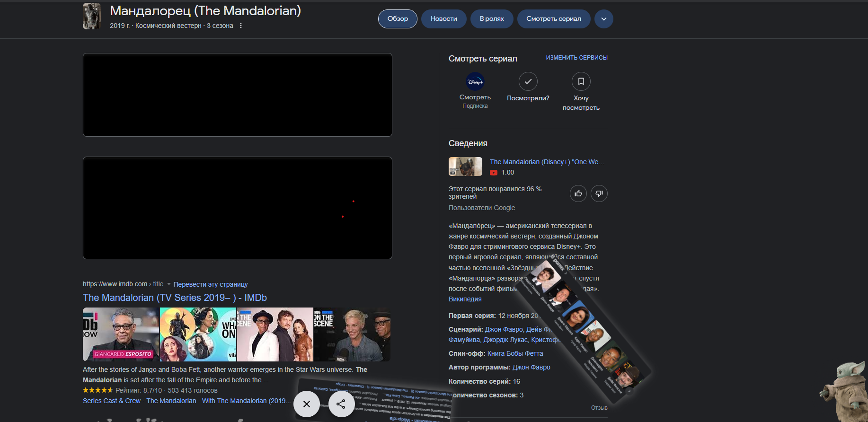Click the Джон Фавро, Дейв Ф... writer link
Image resolution: width=868 pixels, height=422 pixels.
pyautogui.click(x=517, y=329)
